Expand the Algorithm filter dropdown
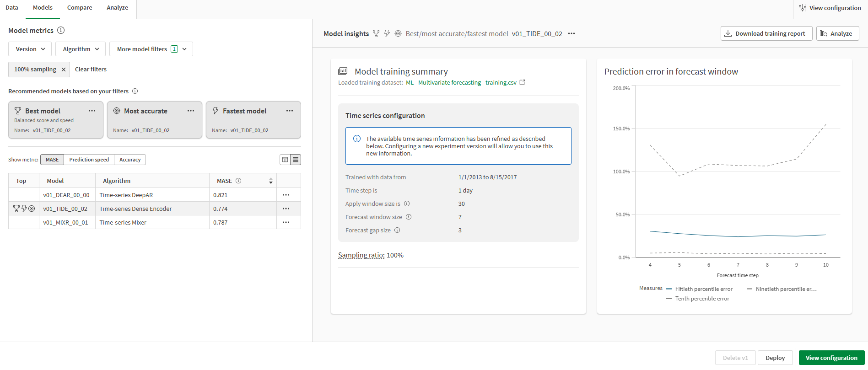 point(81,49)
